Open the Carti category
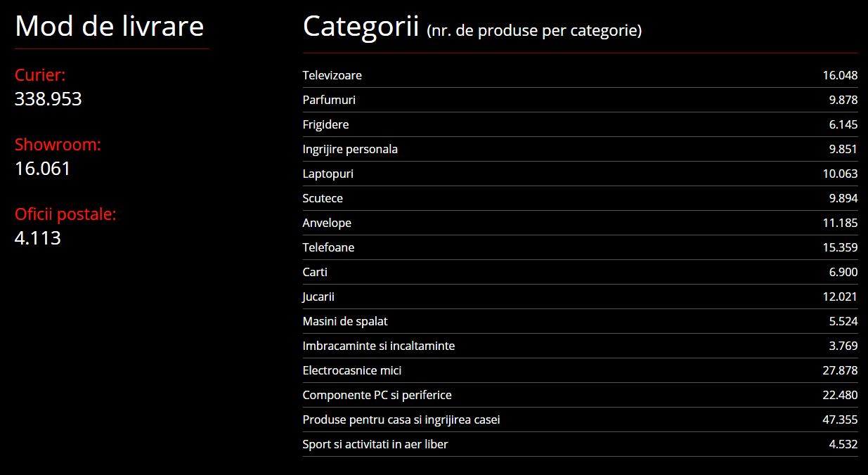 [x=580, y=272]
